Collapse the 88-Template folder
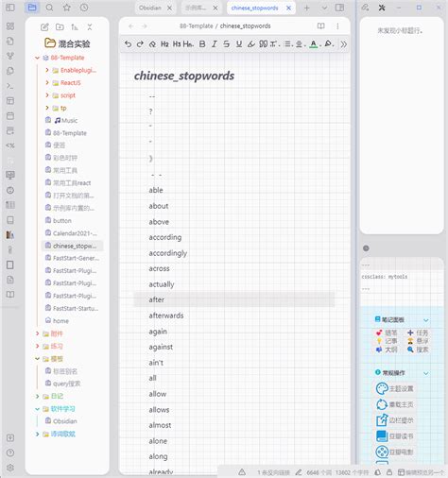 37,58
